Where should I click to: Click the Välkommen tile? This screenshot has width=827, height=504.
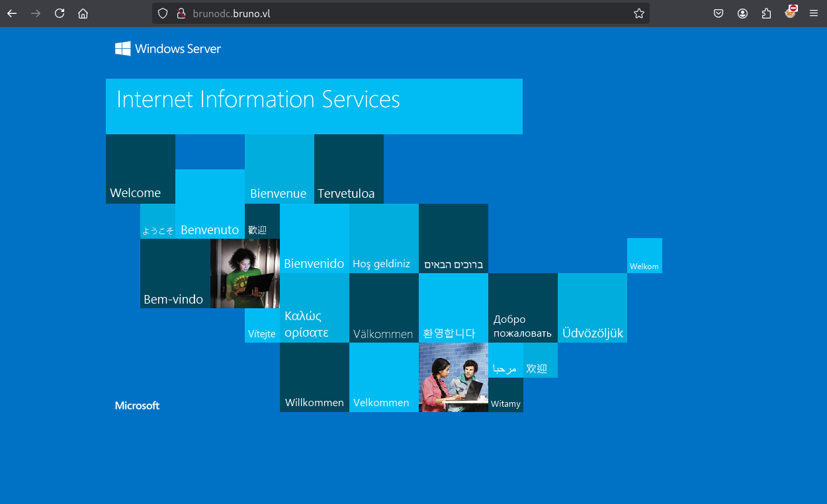[384, 308]
